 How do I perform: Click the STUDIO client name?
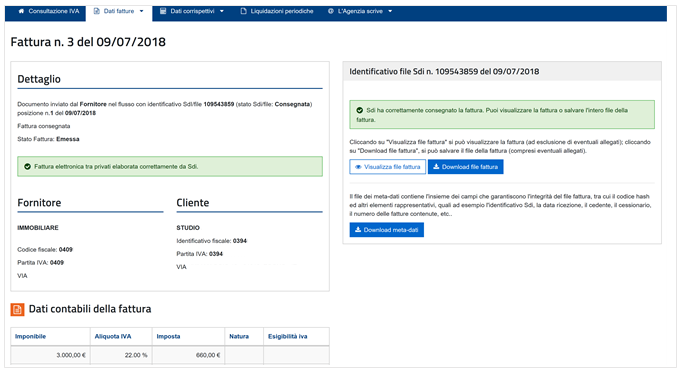188,228
